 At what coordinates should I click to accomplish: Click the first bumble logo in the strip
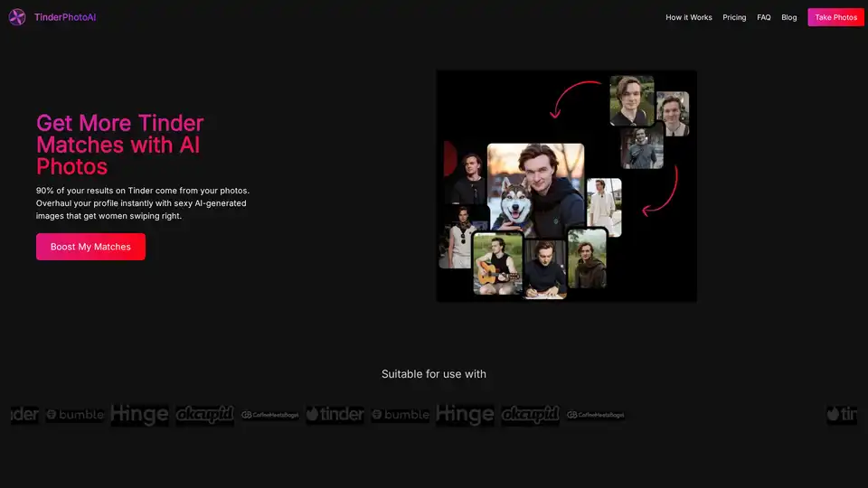coord(75,415)
